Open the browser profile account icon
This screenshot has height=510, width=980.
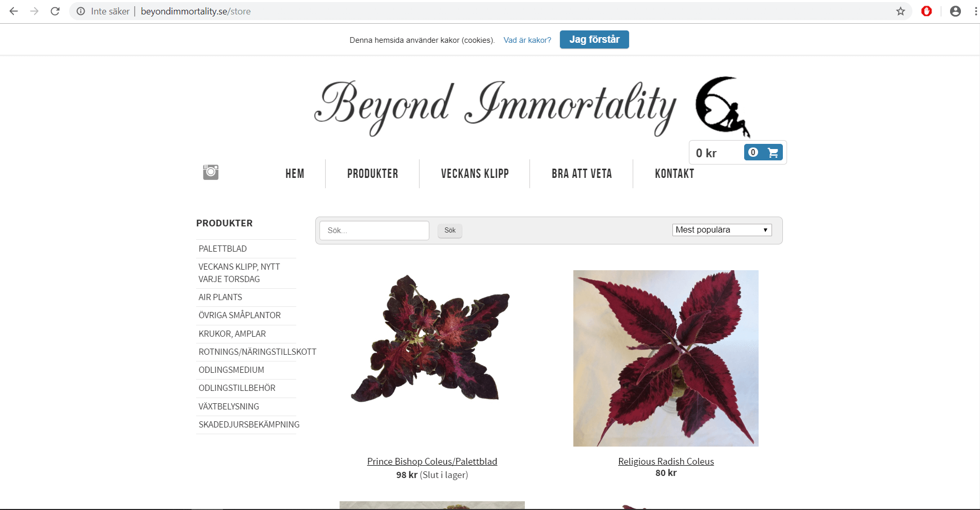pos(955,11)
